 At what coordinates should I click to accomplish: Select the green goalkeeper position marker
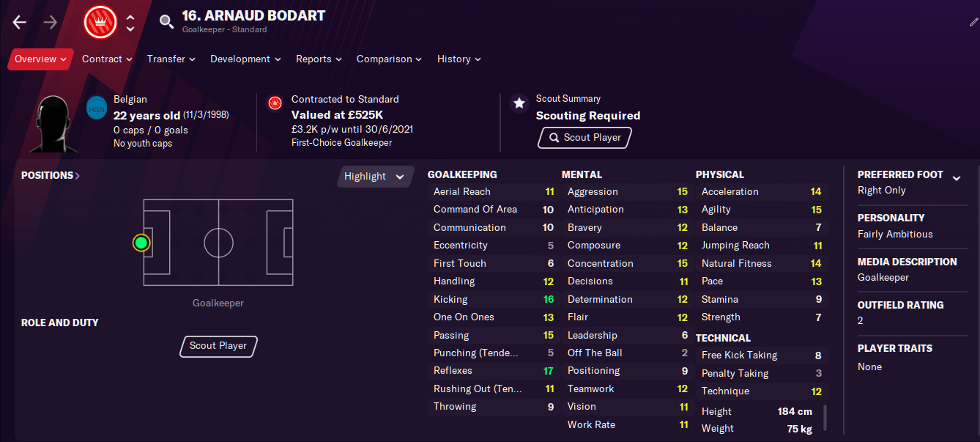[x=141, y=243]
